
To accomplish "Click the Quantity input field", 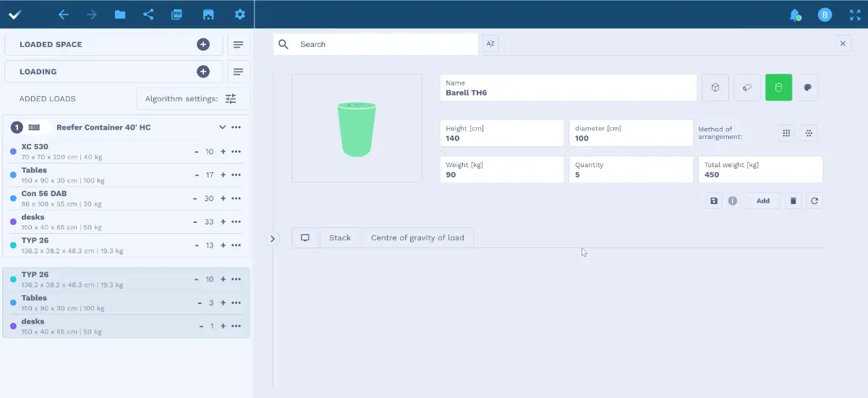I will click(630, 170).
